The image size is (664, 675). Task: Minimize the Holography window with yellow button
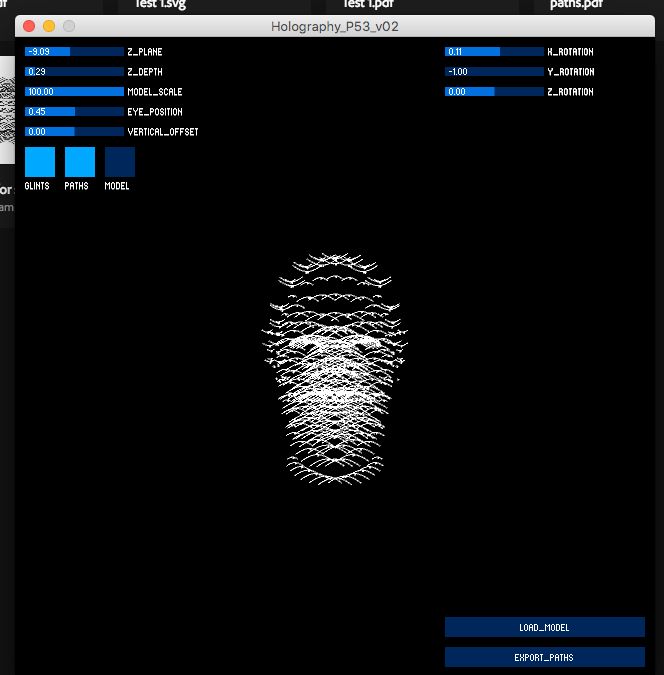(x=49, y=26)
